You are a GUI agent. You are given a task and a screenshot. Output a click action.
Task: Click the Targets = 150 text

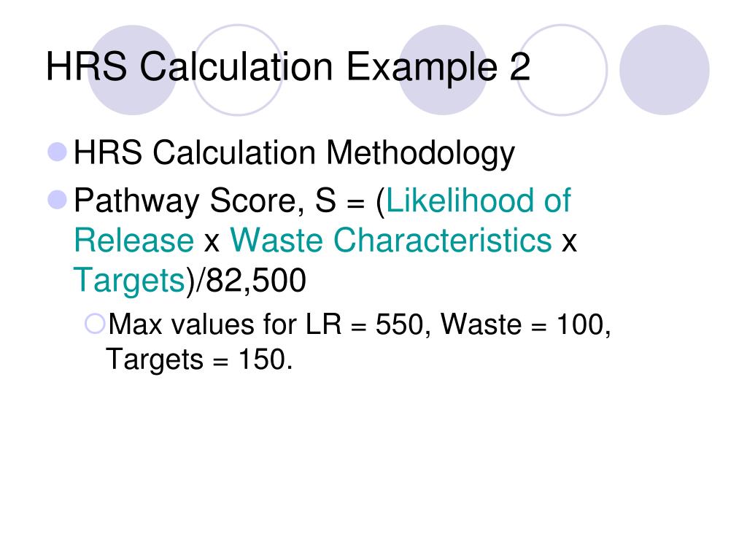[199, 360]
